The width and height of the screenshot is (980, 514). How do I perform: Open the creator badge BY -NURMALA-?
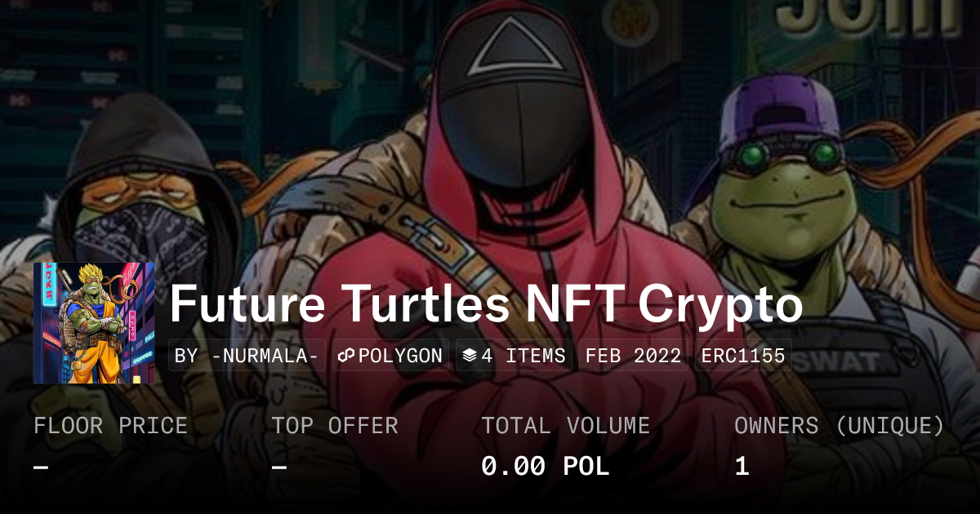tap(247, 356)
